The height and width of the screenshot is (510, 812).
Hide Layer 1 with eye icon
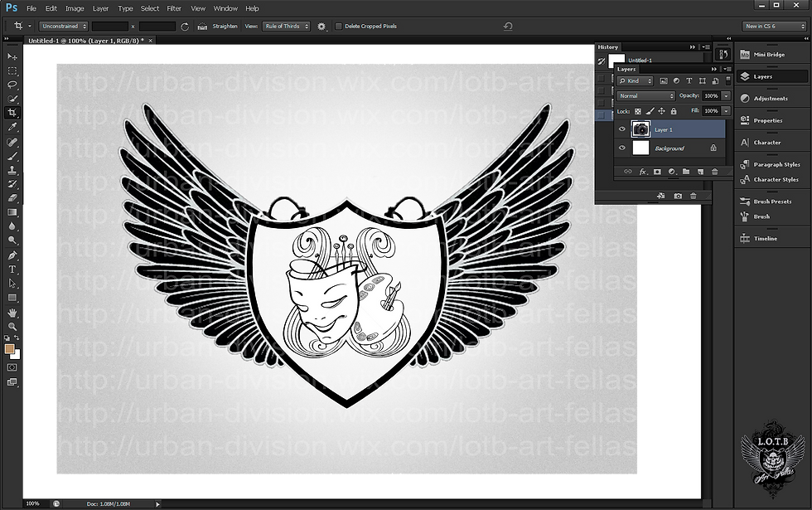click(x=622, y=129)
